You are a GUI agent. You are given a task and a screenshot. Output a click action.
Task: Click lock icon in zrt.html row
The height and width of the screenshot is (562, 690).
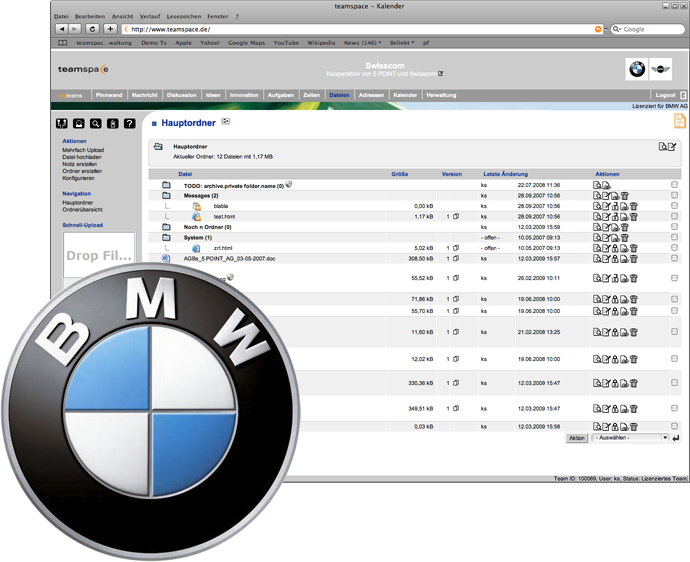pos(615,248)
